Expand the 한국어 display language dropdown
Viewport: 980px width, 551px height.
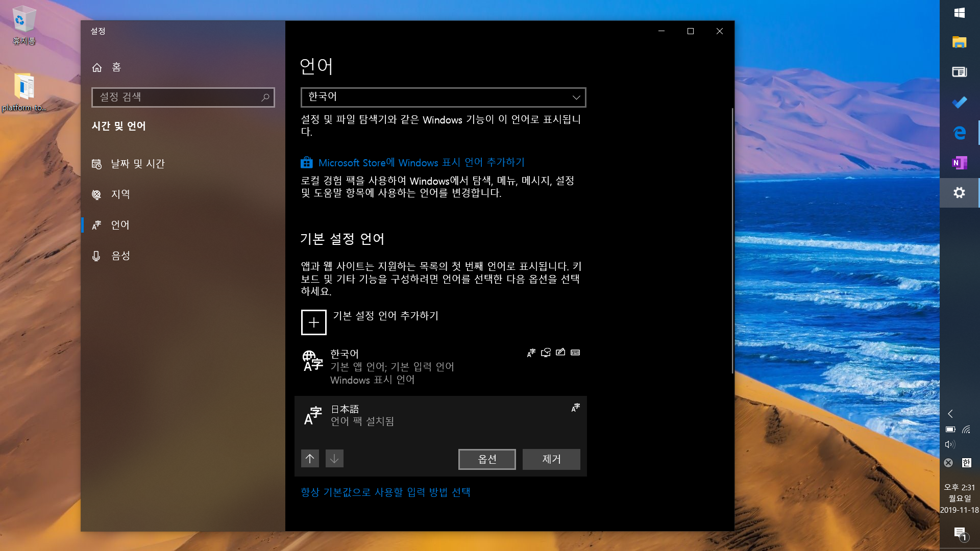coord(443,97)
